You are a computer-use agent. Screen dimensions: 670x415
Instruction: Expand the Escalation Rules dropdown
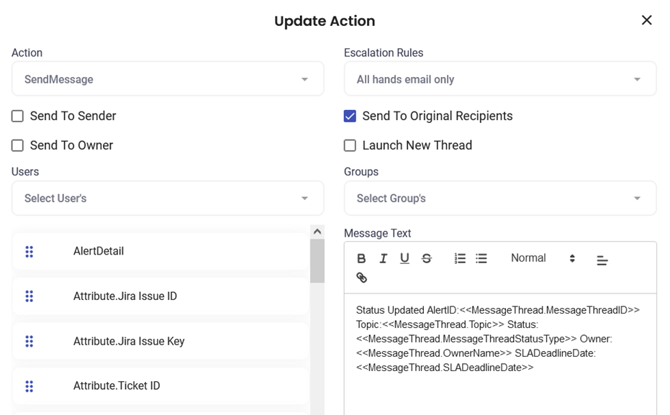(x=499, y=79)
